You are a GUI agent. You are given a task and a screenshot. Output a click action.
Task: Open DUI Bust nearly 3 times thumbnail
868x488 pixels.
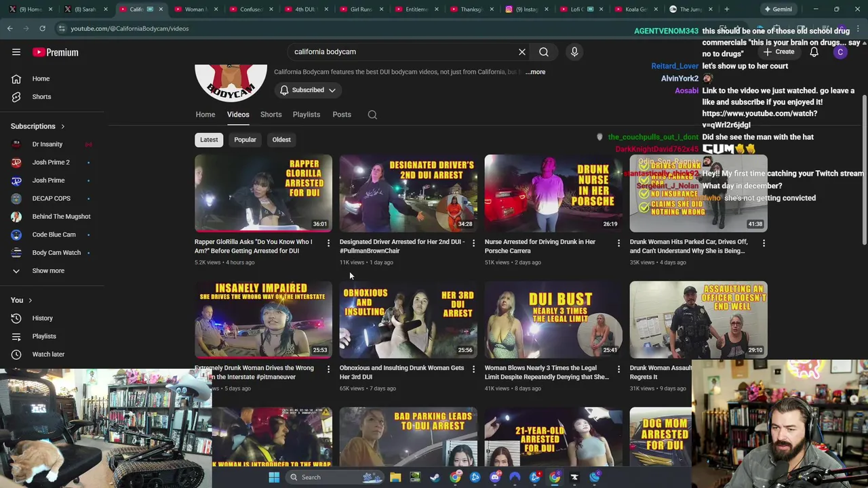click(x=553, y=319)
